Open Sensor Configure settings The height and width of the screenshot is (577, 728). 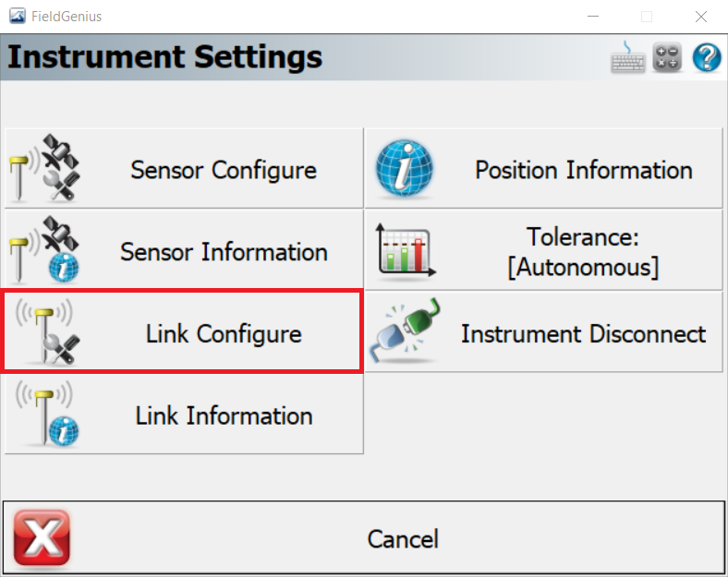pyautogui.click(x=184, y=168)
